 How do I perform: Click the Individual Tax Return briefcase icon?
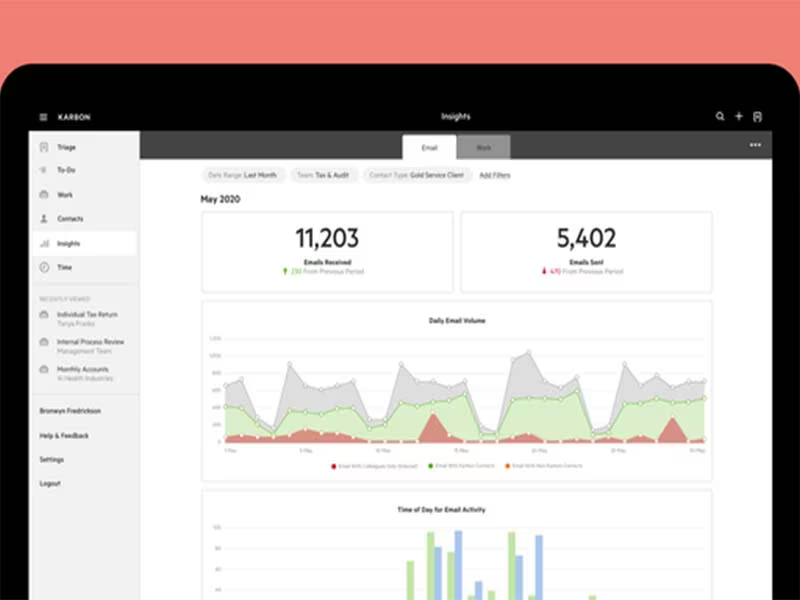click(44, 315)
